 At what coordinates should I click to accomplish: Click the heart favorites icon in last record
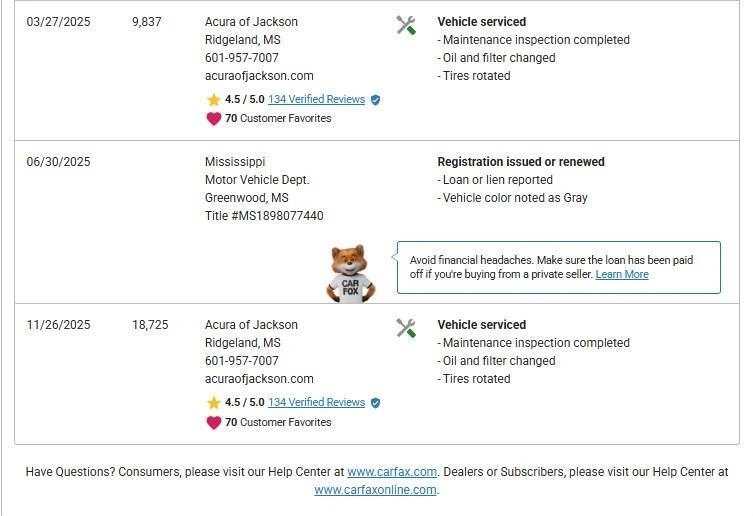tap(213, 422)
